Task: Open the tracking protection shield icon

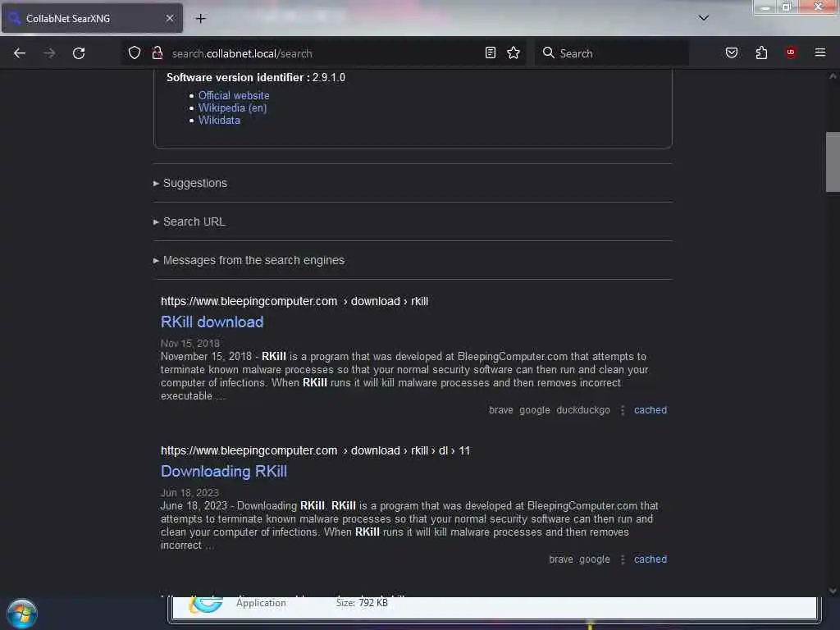Action: point(135,53)
